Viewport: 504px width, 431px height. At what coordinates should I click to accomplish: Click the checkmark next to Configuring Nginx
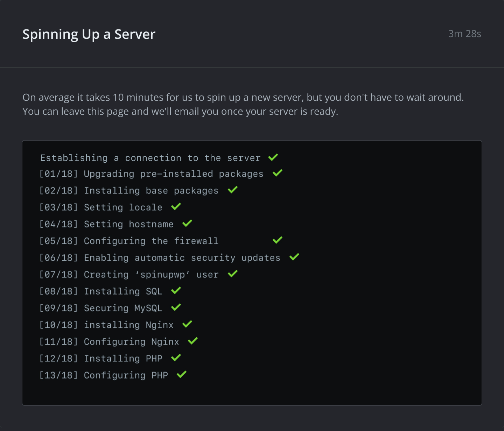click(x=193, y=341)
